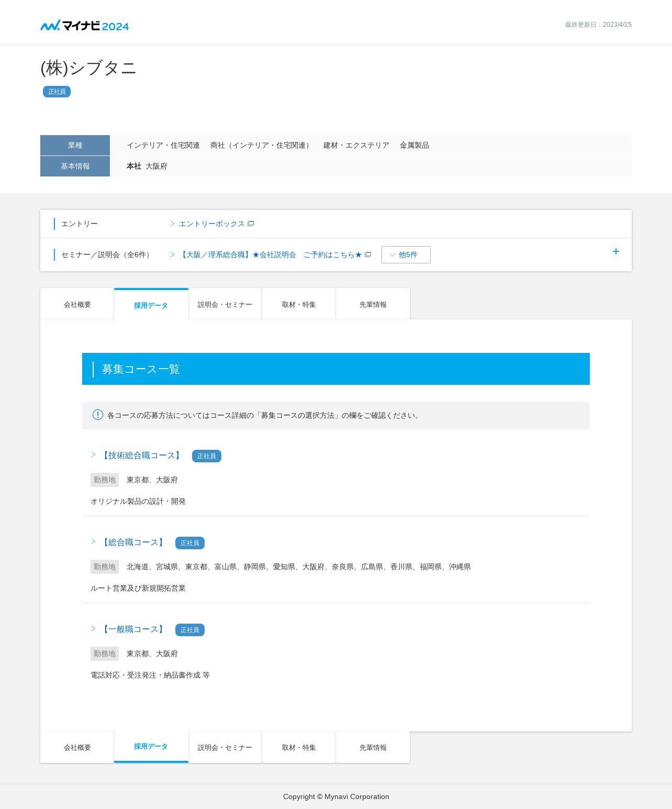
Task: Click 電話対応・受注発注・納品書作成 等 description
Action: (x=150, y=675)
